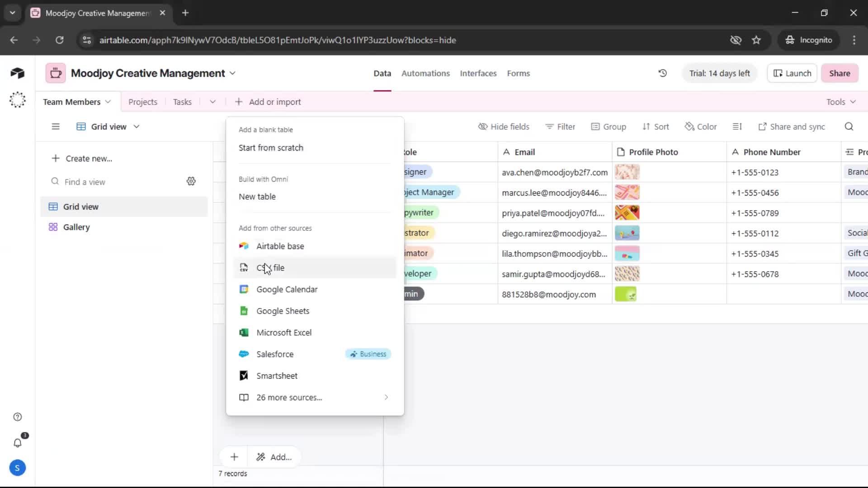Choose Google Calendar import source

(315, 289)
